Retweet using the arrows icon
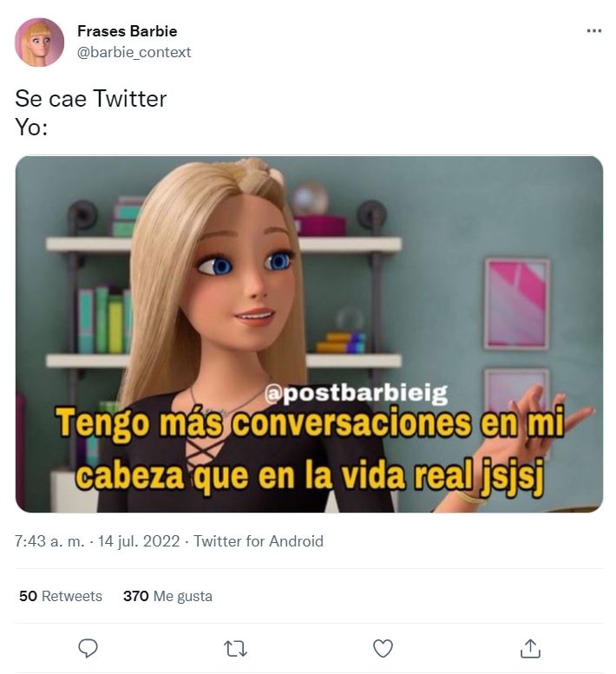616x674 pixels. click(x=236, y=649)
